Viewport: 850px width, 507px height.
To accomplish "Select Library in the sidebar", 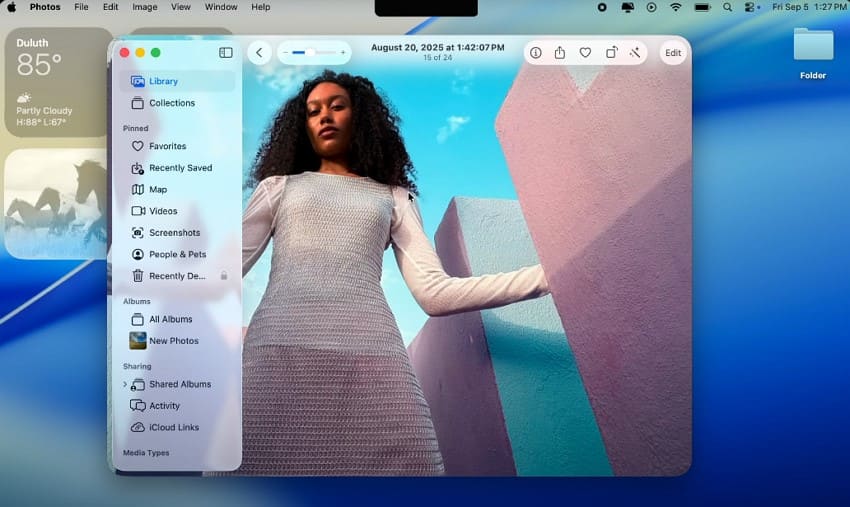I will click(177, 81).
